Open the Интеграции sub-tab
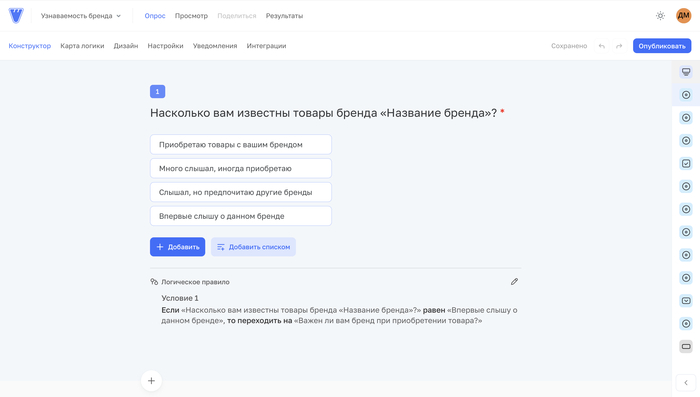 [x=267, y=46]
